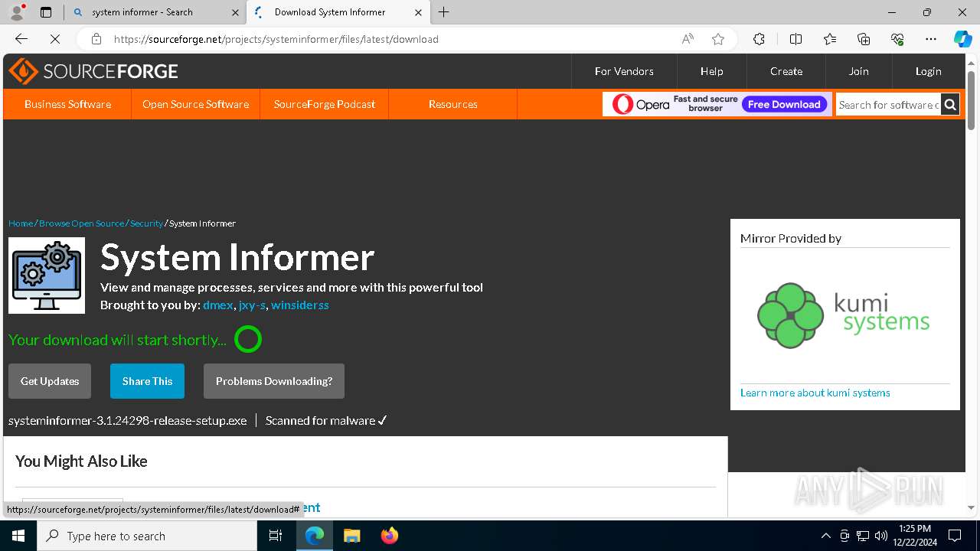Screen dimensions: 980x551
Task: Open the Windows Start menu
Action: point(18,536)
